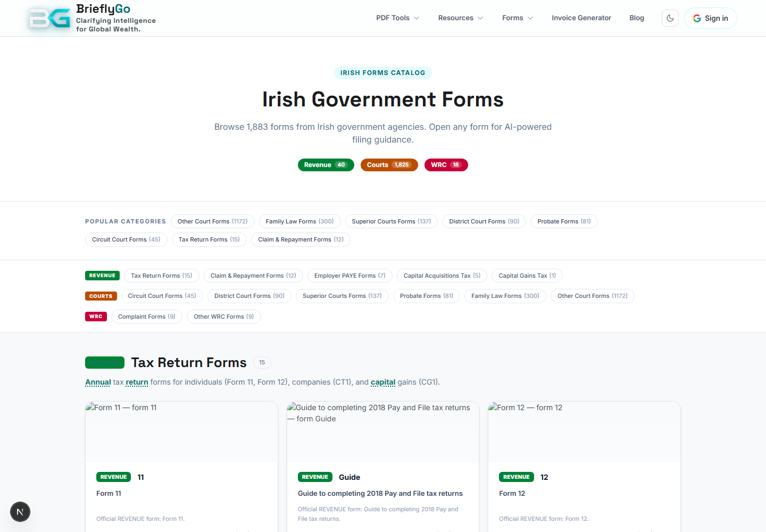Open the Form 12 card thumbnail
Image resolution: width=766 pixels, height=532 pixels.
pos(584,431)
